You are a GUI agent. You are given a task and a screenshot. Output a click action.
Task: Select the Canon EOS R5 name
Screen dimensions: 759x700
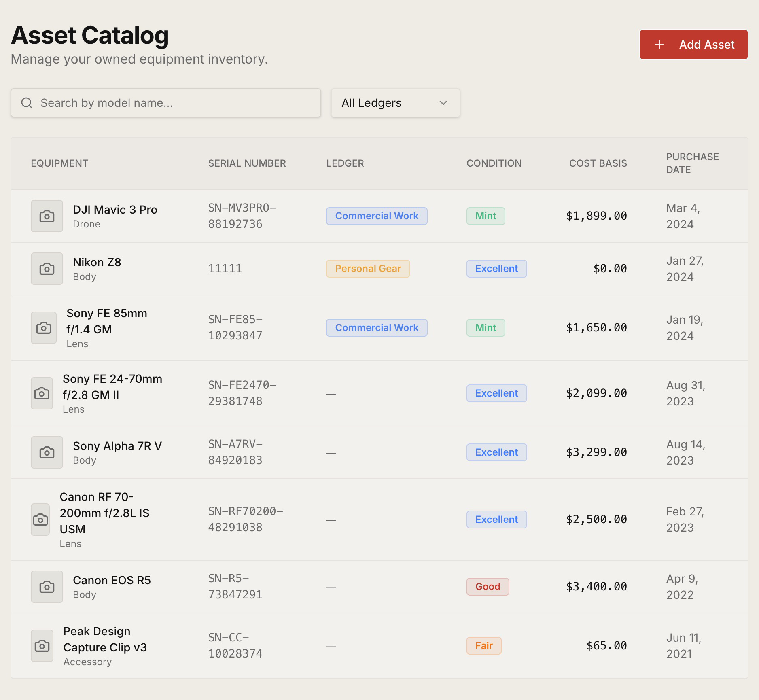click(x=112, y=580)
